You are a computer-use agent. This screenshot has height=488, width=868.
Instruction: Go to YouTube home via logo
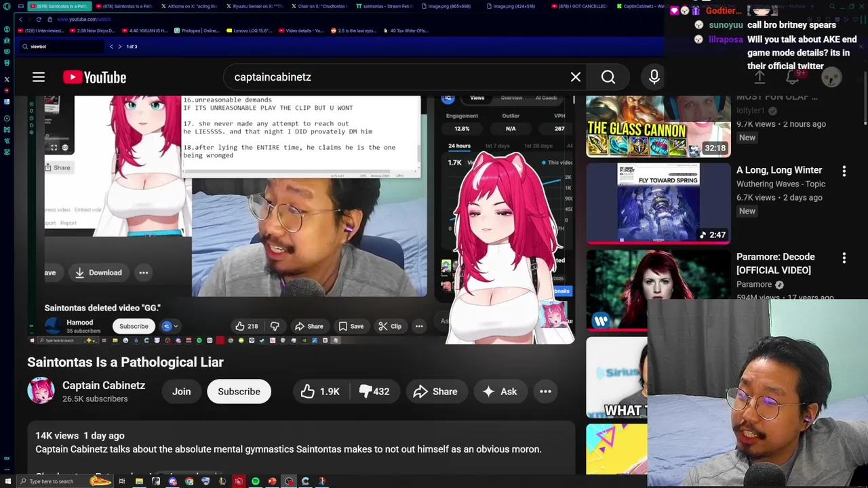[x=95, y=77]
